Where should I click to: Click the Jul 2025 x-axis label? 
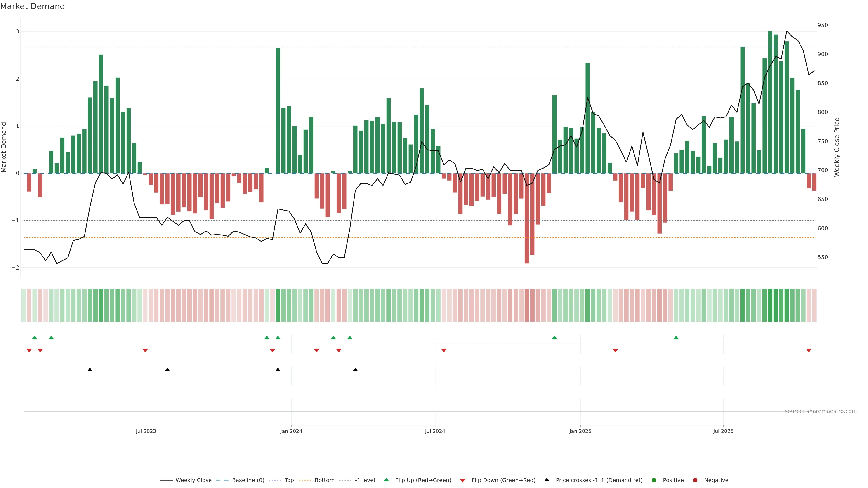(x=723, y=431)
